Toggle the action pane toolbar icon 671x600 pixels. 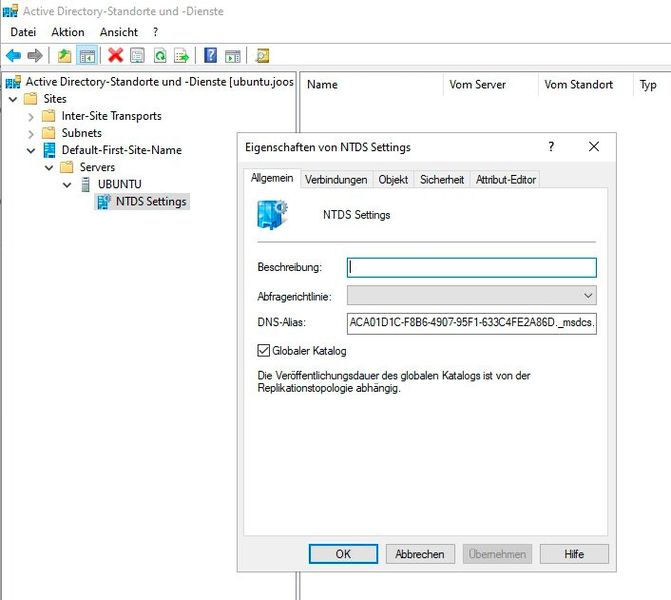point(233,56)
